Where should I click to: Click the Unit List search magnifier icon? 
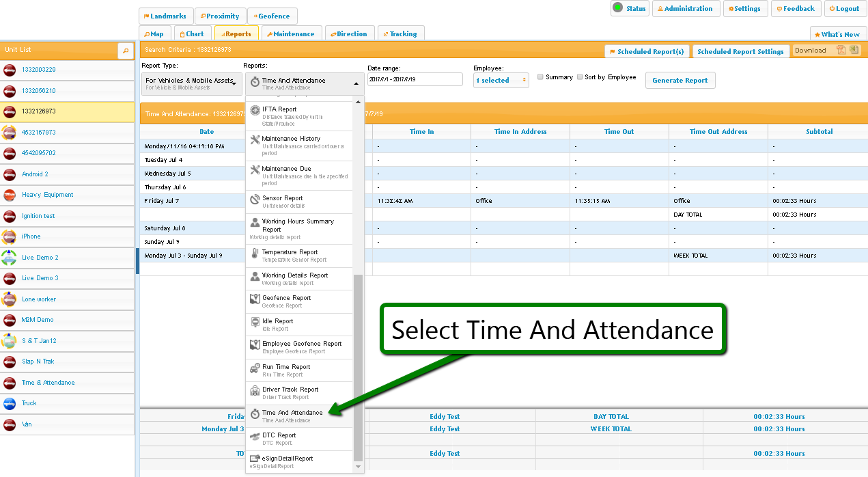tap(126, 51)
